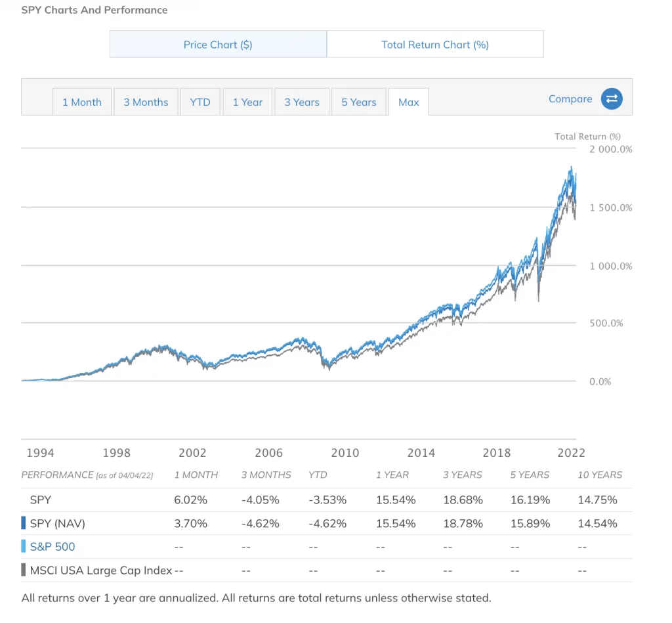Switch to Total Return Chart (%) tab

click(435, 45)
